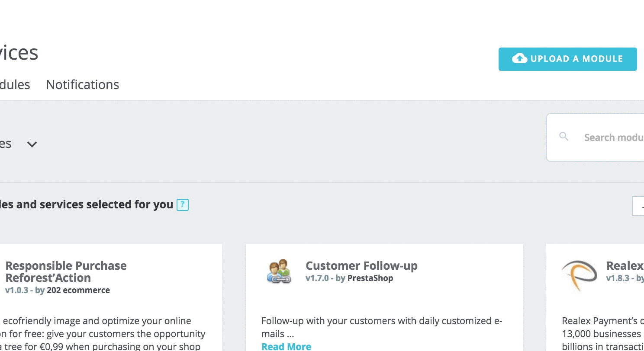The image size is (644, 351).
Task: Click the Realex Payment description text
Action: click(603, 334)
